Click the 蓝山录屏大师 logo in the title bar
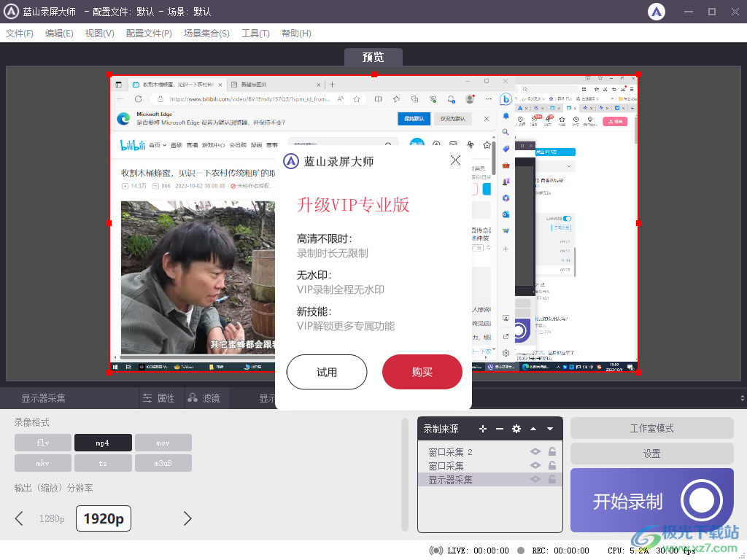This screenshot has width=747, height=560. [13, 11]
